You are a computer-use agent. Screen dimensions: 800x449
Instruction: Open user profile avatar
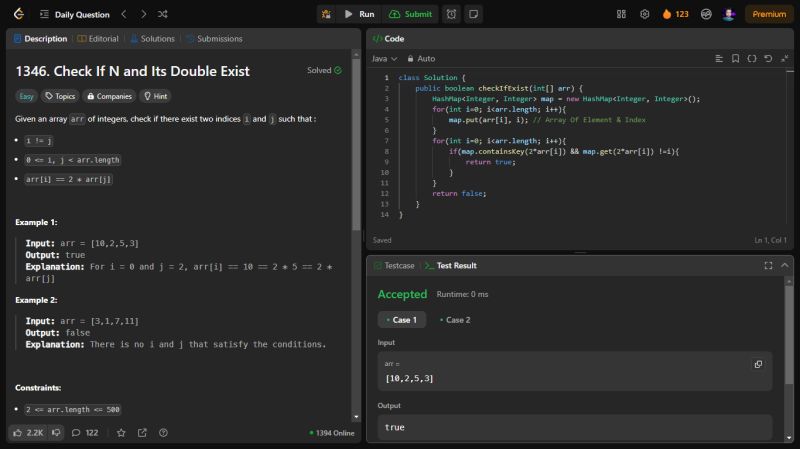click(x=729, y=14)
